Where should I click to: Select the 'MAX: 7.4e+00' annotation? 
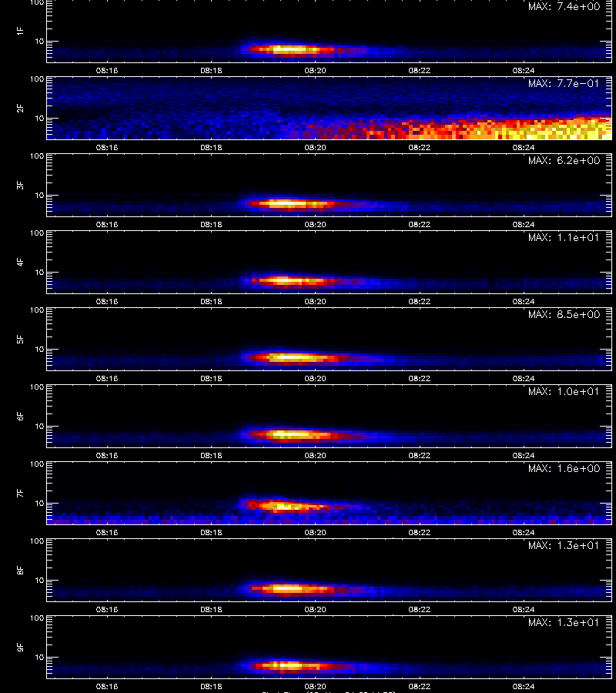coord(564,7)
